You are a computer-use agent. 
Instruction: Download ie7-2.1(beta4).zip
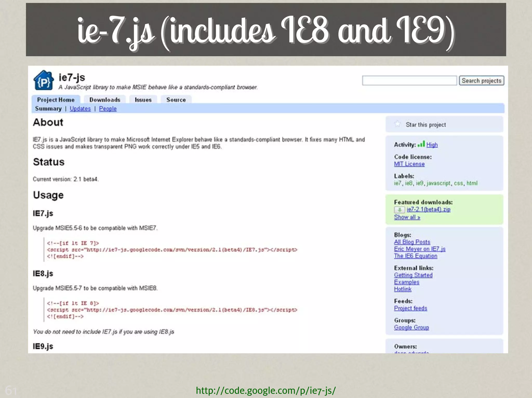428,209
